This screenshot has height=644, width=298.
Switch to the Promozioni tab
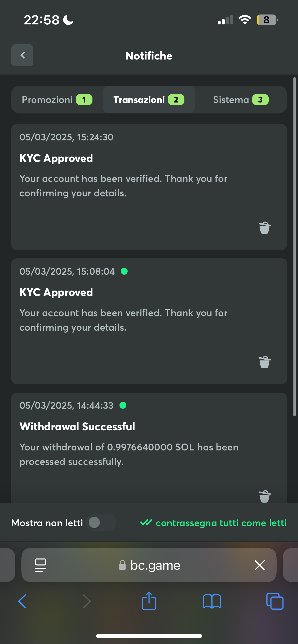[57, 100]
